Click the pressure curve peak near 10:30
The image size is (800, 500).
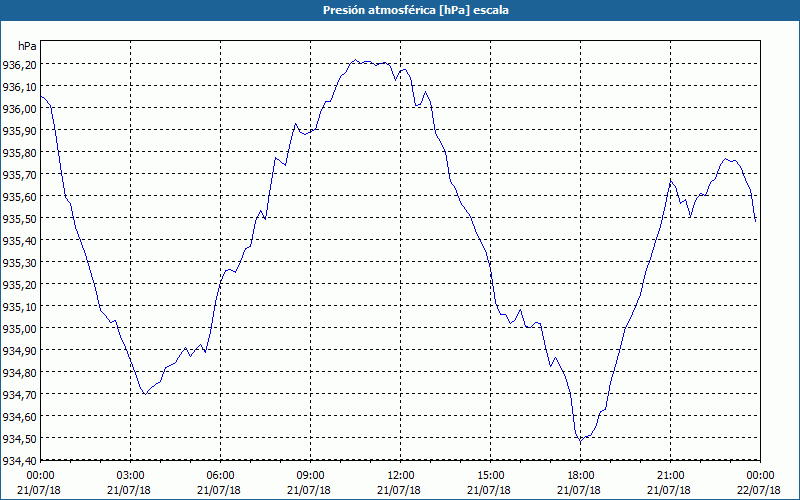pyautogui.click(x=356, y=60)
